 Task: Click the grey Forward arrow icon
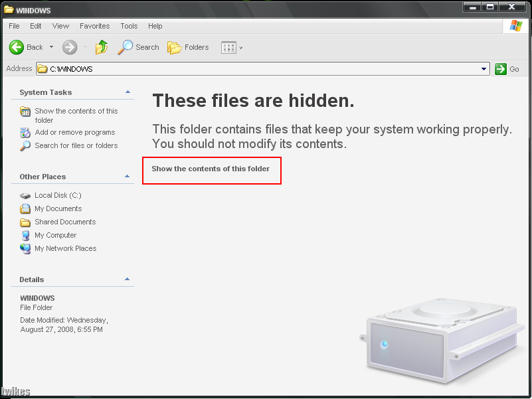coord(70,47)
